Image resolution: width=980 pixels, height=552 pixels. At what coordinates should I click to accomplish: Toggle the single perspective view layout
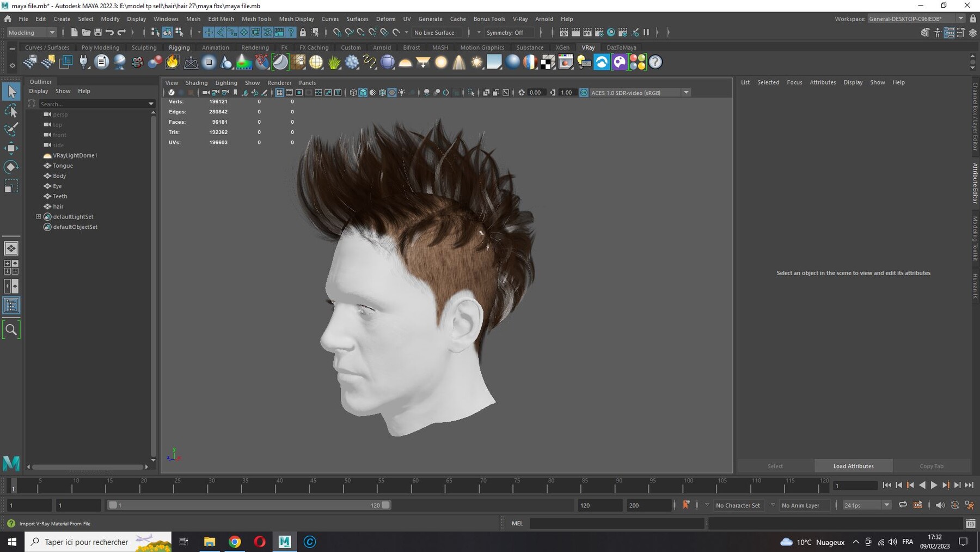point(11,248)
